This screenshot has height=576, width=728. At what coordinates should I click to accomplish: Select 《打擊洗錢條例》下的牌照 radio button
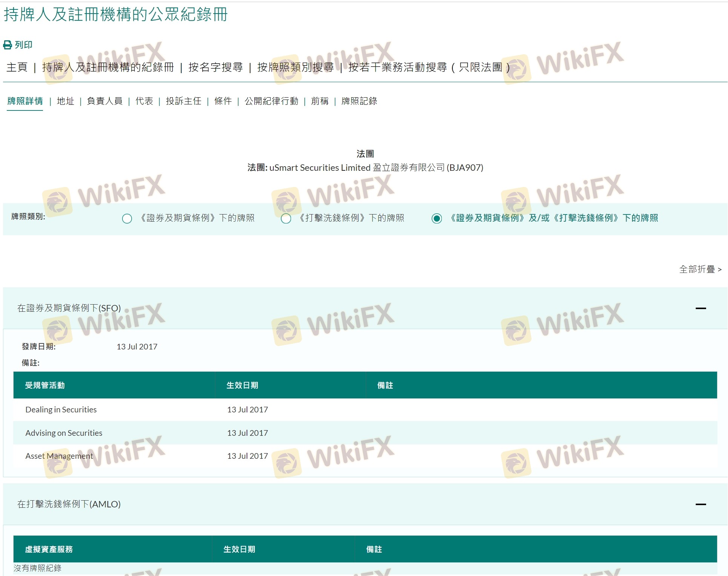[286, 219]
